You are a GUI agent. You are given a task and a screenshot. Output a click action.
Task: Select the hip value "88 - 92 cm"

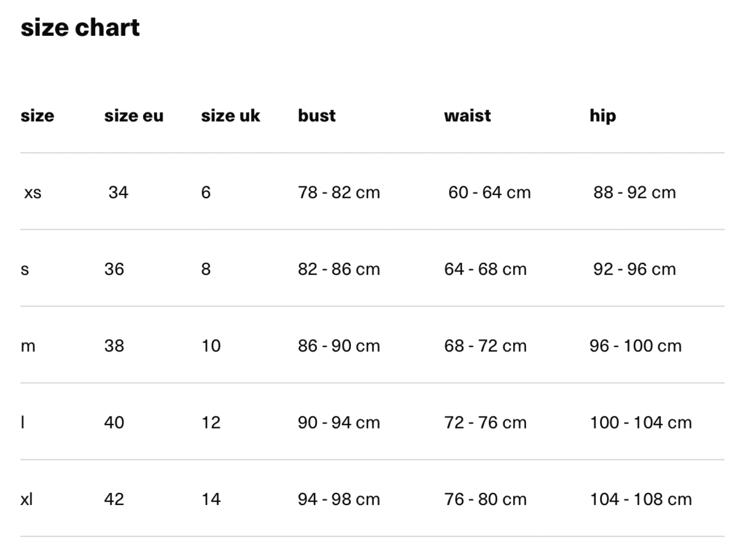point(635,192)
